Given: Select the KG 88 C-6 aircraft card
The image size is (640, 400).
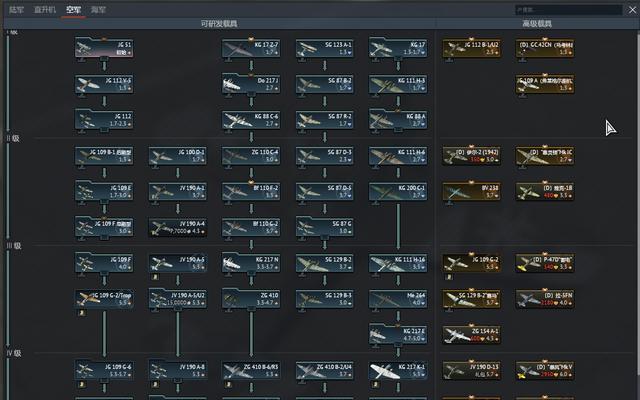Looking at the screenshot, I should [251, 120].
